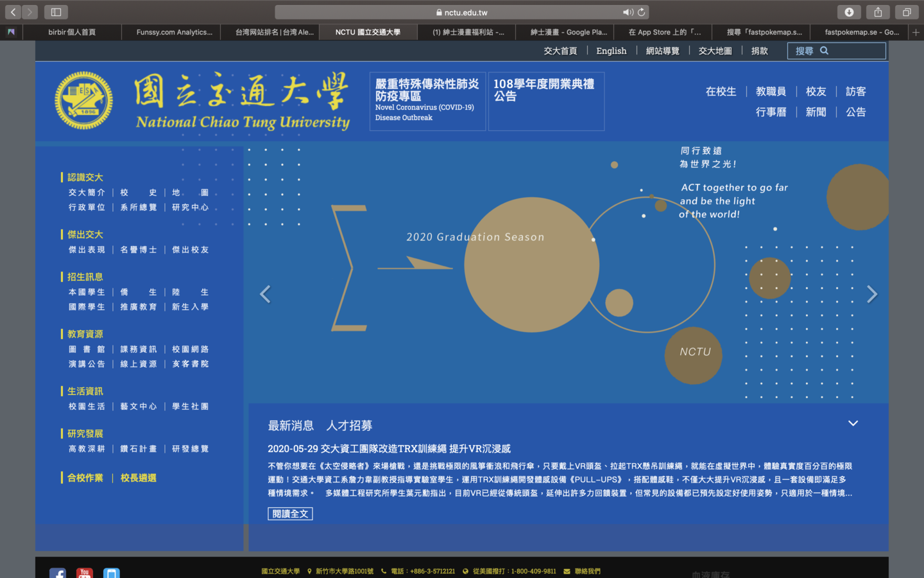Go forward with Safari's forward arrow
This screenshot has width=924, height=578.
(30, 12)
